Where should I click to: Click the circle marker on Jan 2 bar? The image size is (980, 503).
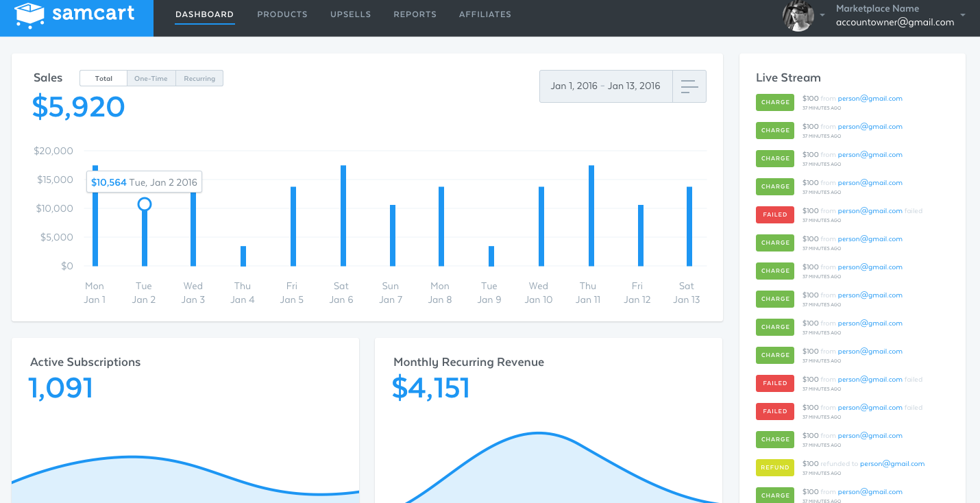(x=144, y=204)
